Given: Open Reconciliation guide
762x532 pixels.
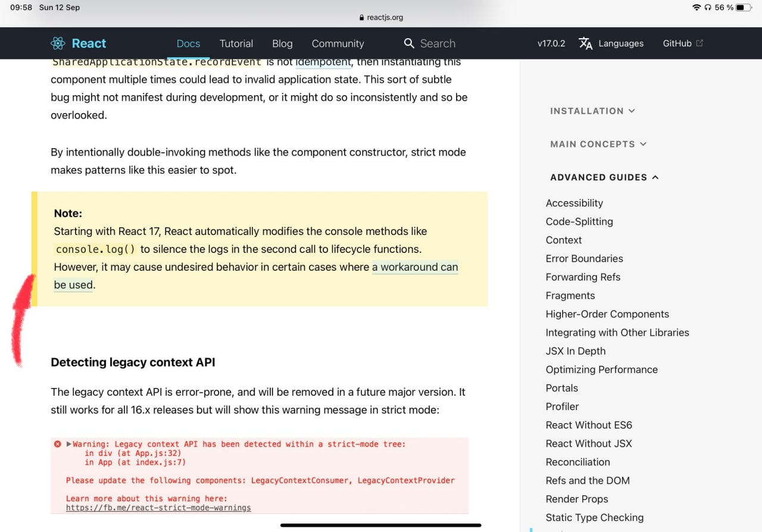Looking at the screenshot, I should point(578,461).
